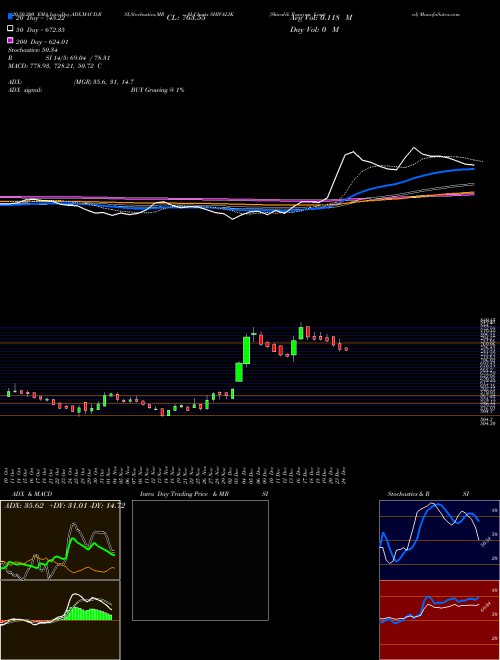Open the red RSI chart panel
The height and width of the screenshot is (660, 500).
tap(439, 620)
